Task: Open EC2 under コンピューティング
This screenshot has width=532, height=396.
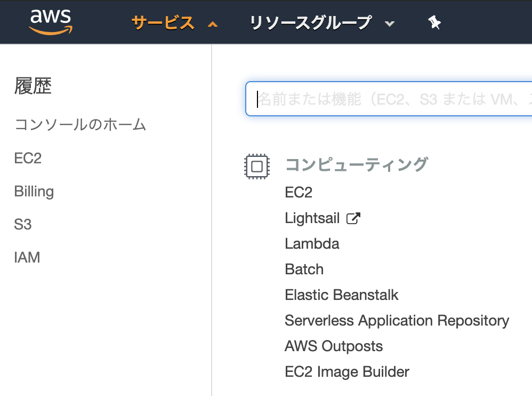Action: (x=299, y=192)
